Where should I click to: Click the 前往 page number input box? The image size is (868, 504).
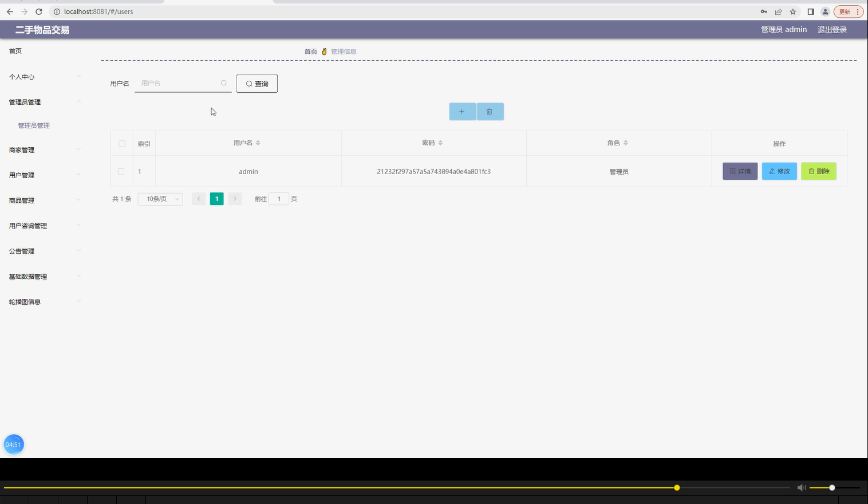coord(279,199)
